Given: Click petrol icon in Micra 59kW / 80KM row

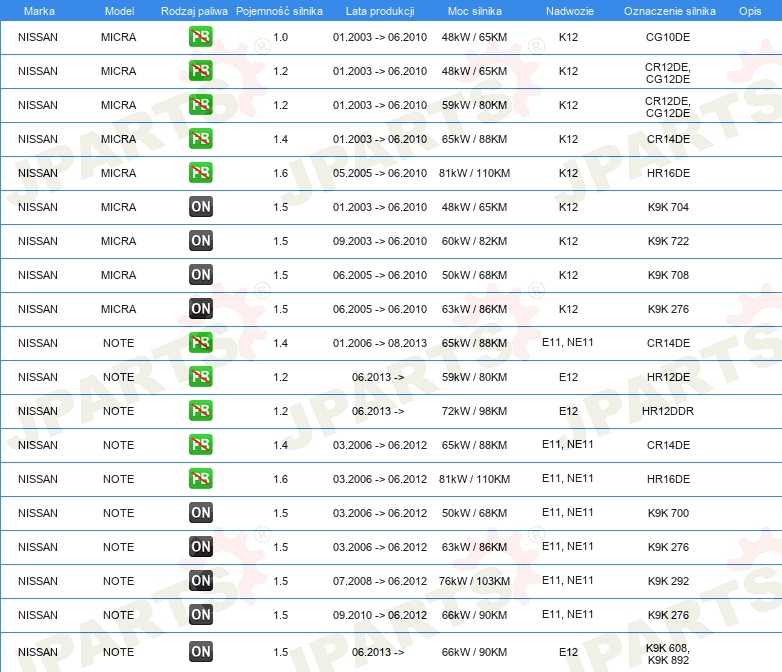Looking at the screenshot, I should [200, 105].
